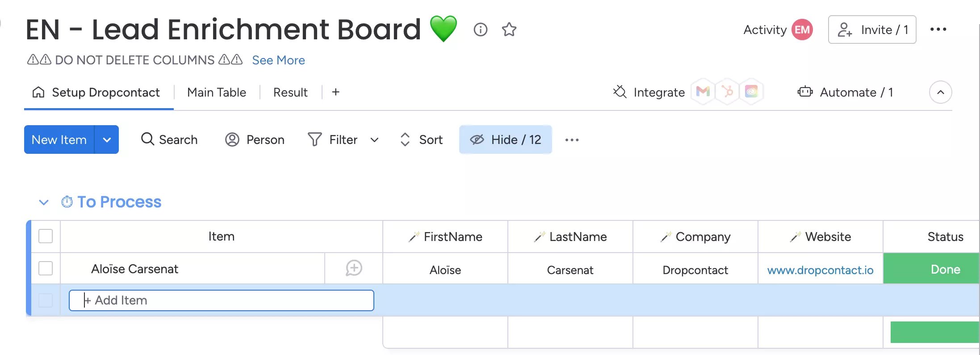Open the www.dropcontact.io link
Image resolution: width=980 pixels, height=355 pixels.
click(x=820, y=270)
